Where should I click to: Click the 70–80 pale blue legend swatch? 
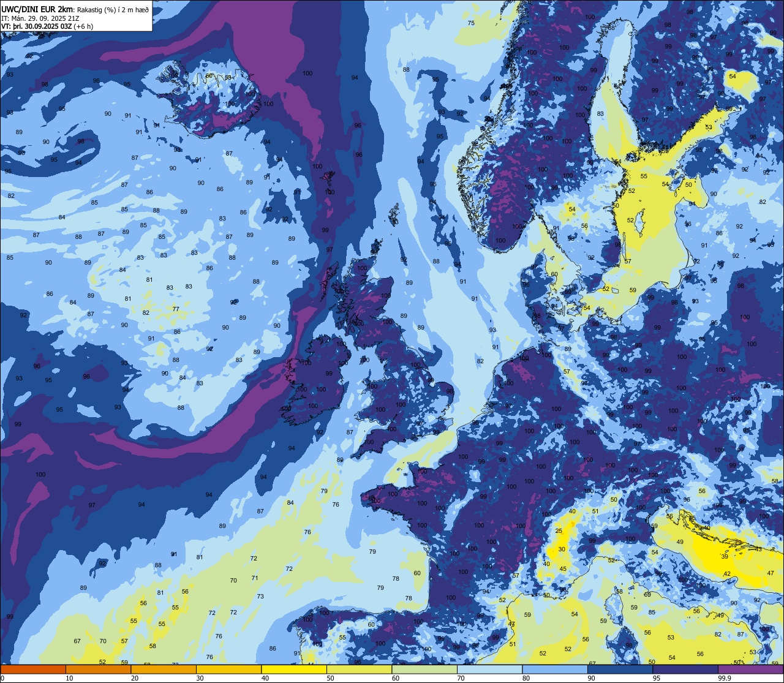tap(489, 670)
